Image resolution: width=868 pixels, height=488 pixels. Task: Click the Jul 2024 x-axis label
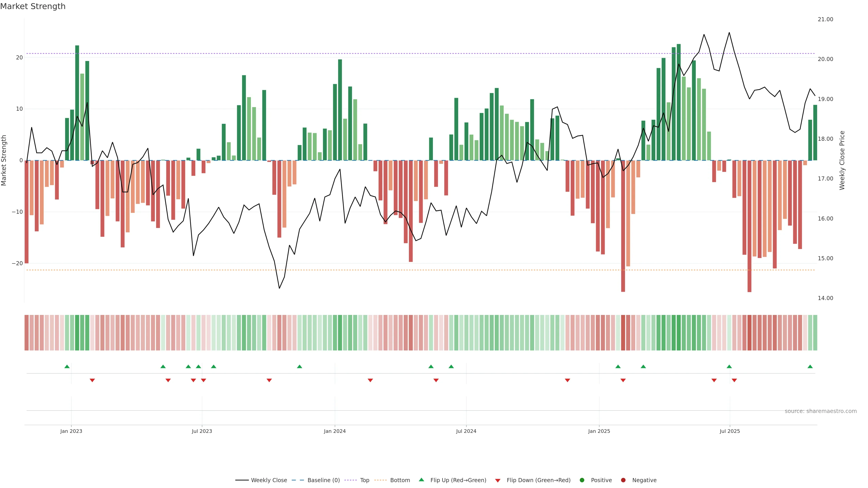pos(466,431)
